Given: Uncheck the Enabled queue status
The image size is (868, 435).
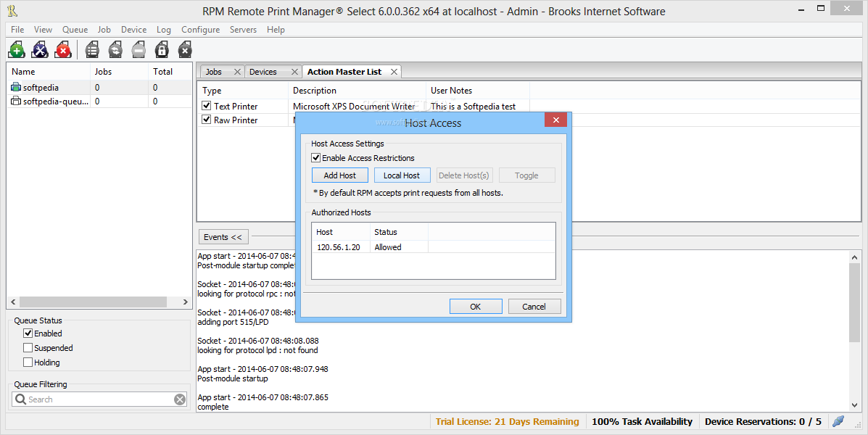Looking at the screenshot, I should point(28,333).
